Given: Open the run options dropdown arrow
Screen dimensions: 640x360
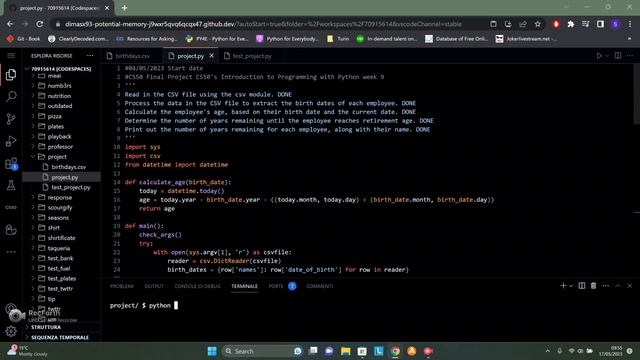Looking at the screenshot, I should (607, 56).
